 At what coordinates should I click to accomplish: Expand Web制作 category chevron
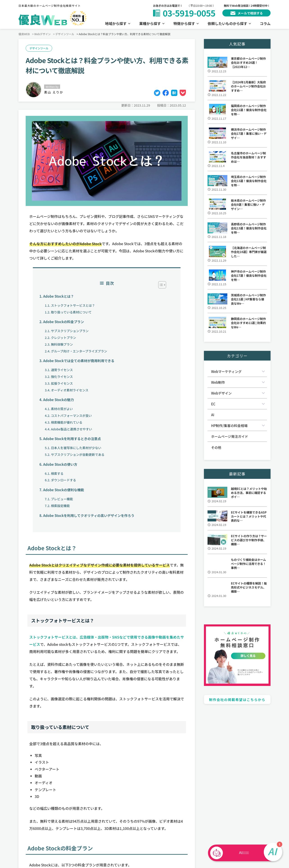[x=263, y=382]
